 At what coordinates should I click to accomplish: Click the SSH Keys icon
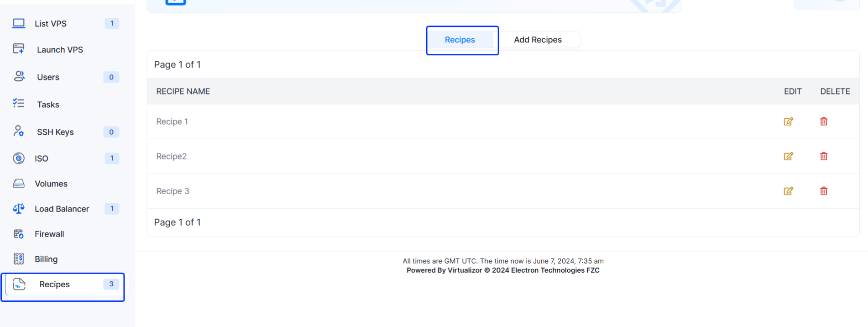pos(19,132)
